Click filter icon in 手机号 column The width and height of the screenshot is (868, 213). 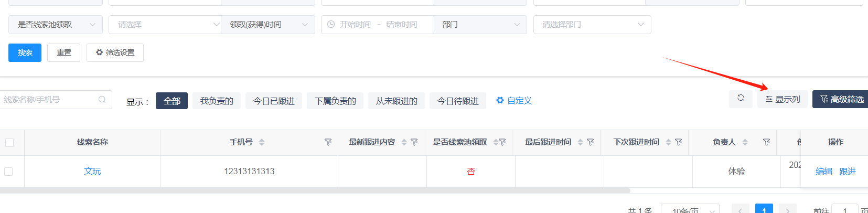point(328,142)
